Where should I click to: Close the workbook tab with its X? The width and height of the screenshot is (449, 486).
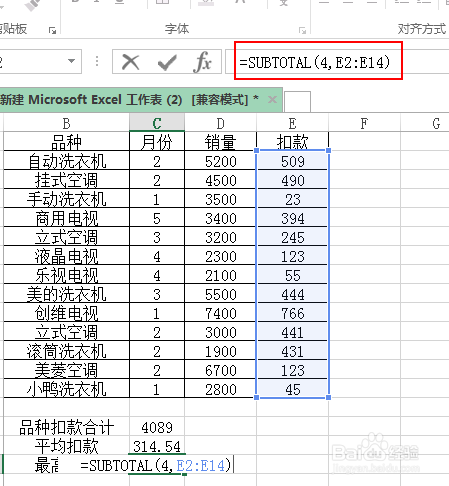pyautogui.click(x=272, y=99)
